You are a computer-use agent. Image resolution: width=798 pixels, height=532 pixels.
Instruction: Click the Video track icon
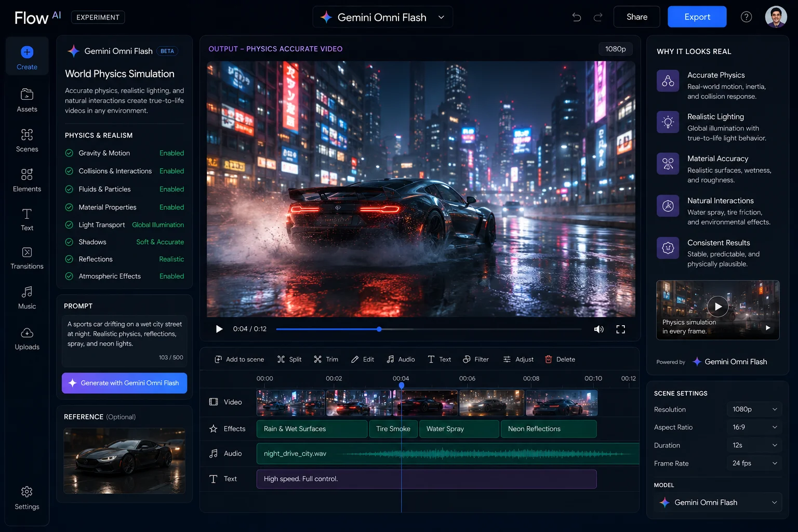tap(214, 402)
